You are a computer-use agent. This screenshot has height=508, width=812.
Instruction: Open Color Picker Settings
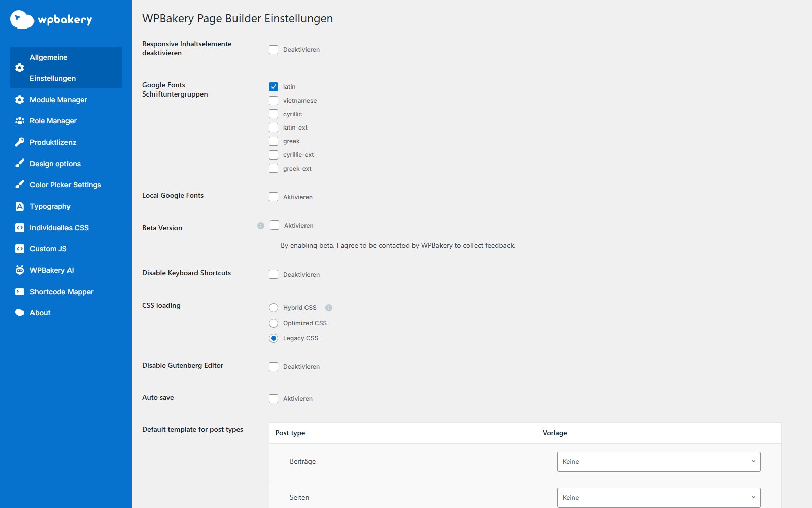[66, 185]
